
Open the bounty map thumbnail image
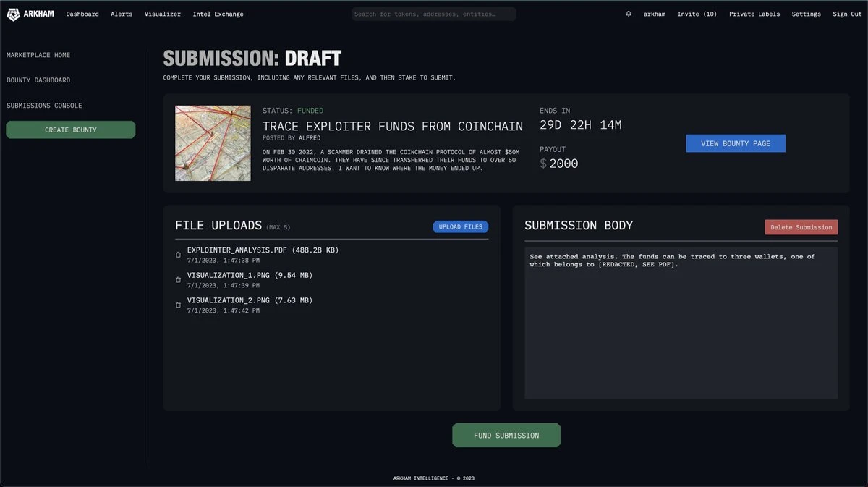coord(213,143)
